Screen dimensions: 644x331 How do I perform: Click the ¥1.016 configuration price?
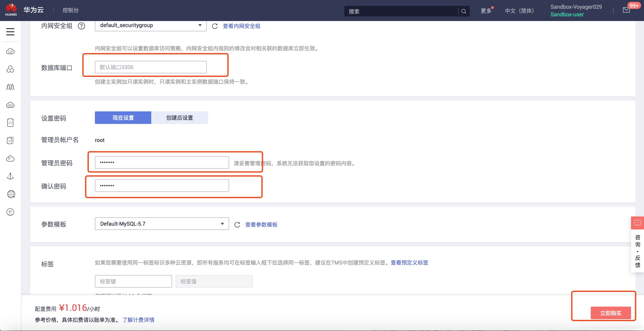[x=73, y=308]
